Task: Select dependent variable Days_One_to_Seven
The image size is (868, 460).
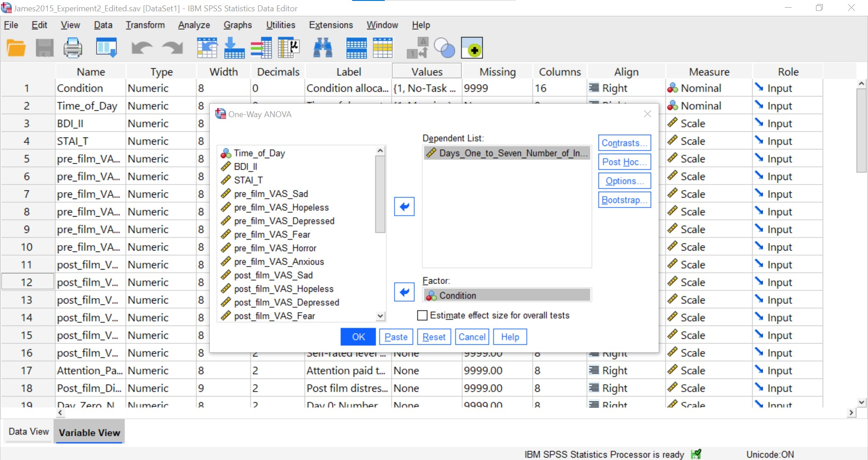Action: [x=507, y=153]
